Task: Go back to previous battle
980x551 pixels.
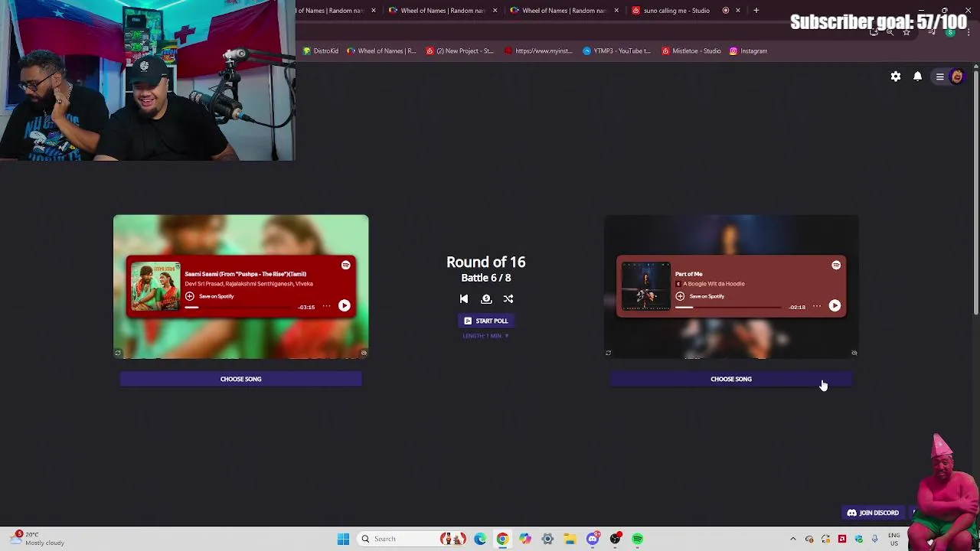Action: (464, 299)
